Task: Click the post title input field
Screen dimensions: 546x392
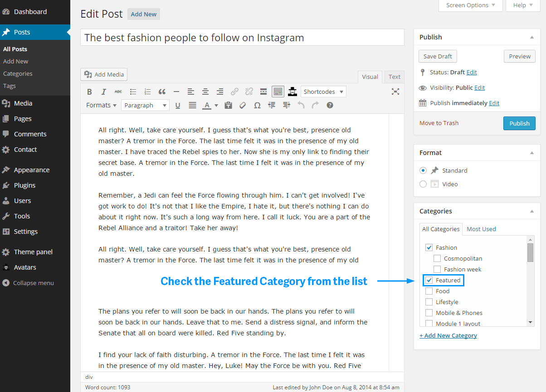Action: pyautogui.click(x=242, y=38)
